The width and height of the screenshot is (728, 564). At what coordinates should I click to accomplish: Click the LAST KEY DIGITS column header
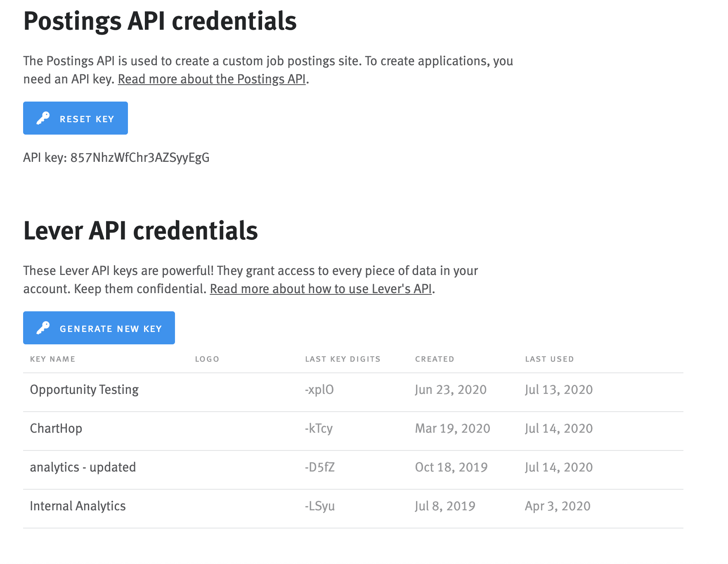(343, 359)
